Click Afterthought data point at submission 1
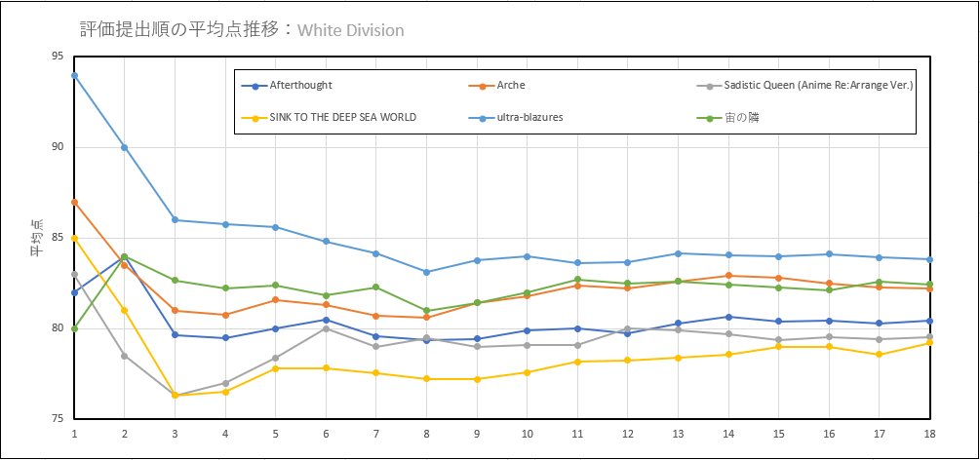This screenshot has height=460, width=980. tap(74, 292)
